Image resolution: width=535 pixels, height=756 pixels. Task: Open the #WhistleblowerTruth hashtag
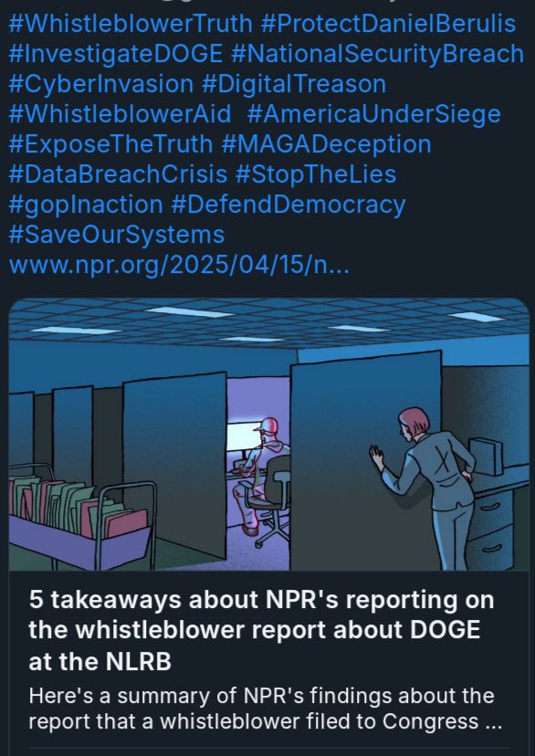click(x=131, y=24)
